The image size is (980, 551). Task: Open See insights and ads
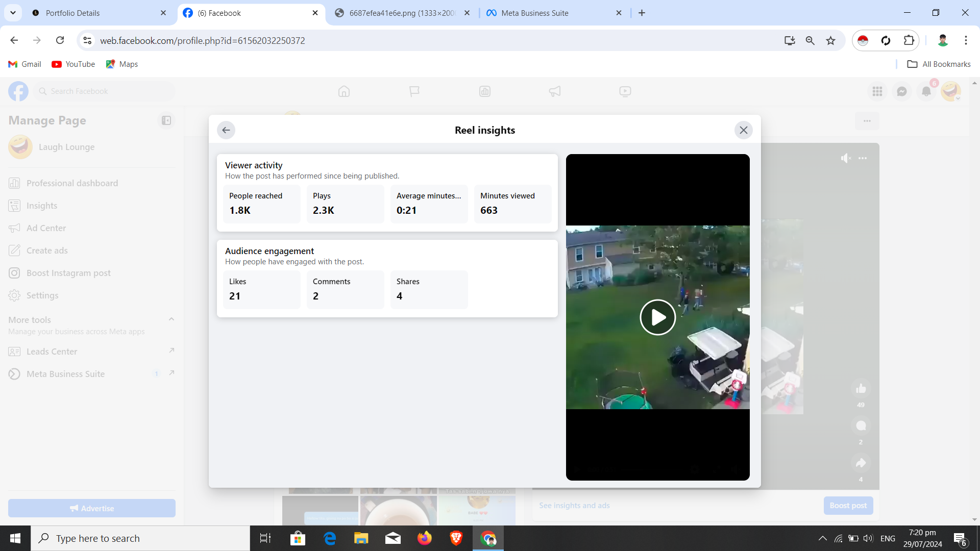574,506
